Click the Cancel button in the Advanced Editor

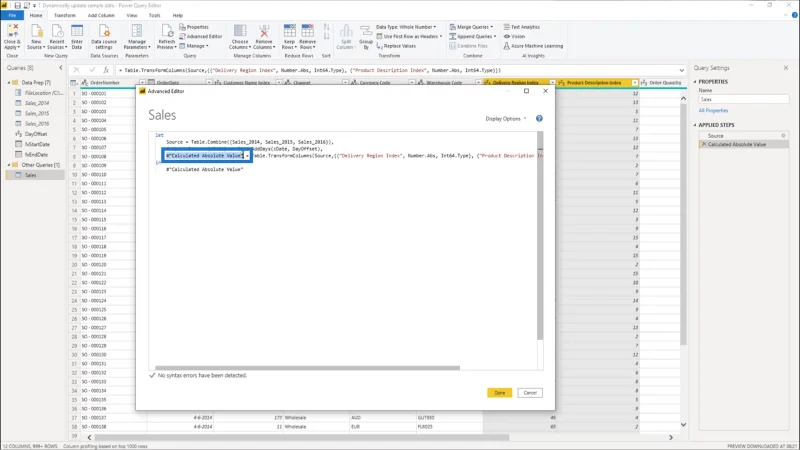pyautogui.click(x=530, y=392)
